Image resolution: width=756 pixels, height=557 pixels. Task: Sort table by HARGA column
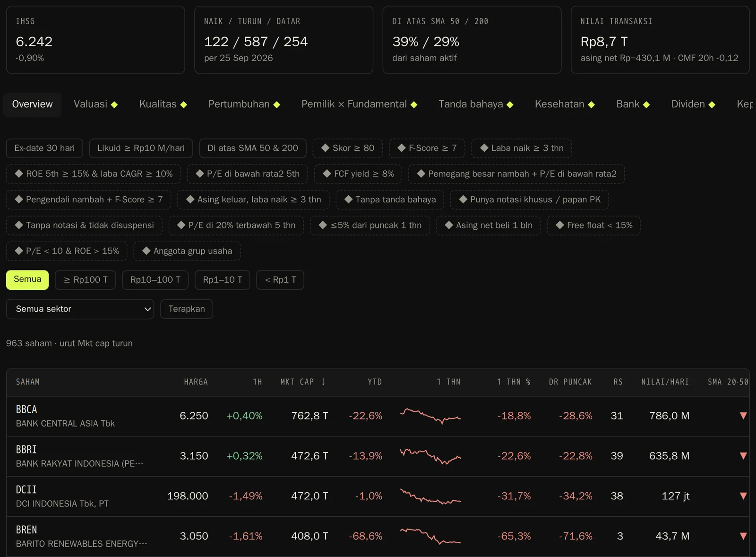click(196, 382)
